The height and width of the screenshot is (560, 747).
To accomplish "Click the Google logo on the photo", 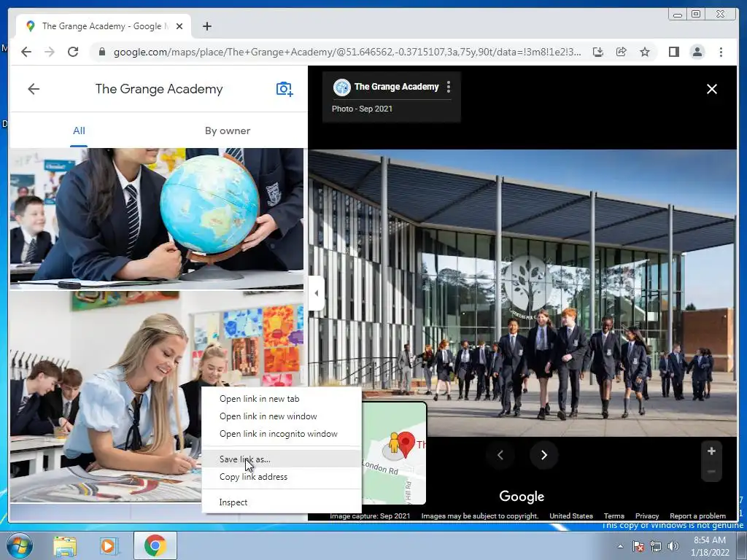I will (x=522, y=496).
